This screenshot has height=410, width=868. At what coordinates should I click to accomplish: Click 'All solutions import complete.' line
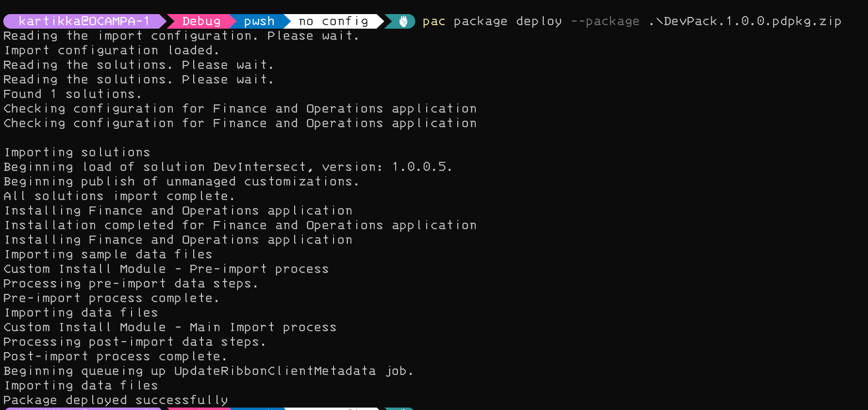[x=119, y=196]
